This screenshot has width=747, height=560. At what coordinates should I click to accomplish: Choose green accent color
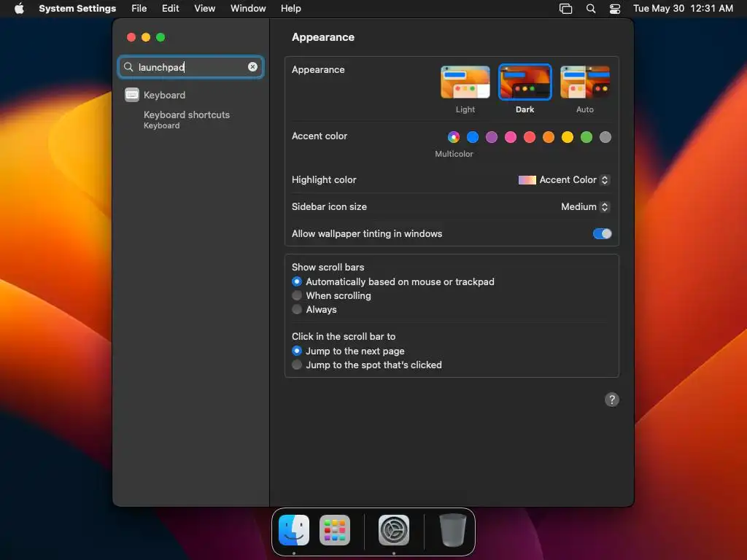(x=587, y=137)
